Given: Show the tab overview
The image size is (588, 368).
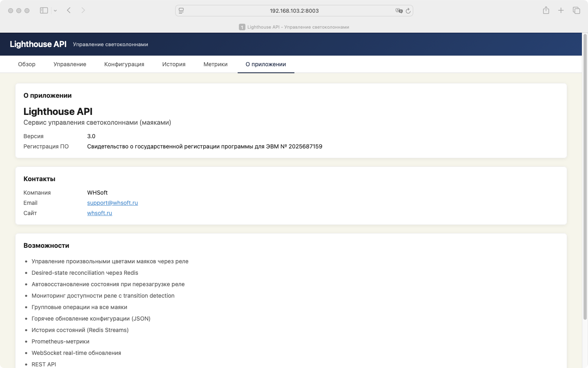Looking at the screenshot, I should [576, 10].
